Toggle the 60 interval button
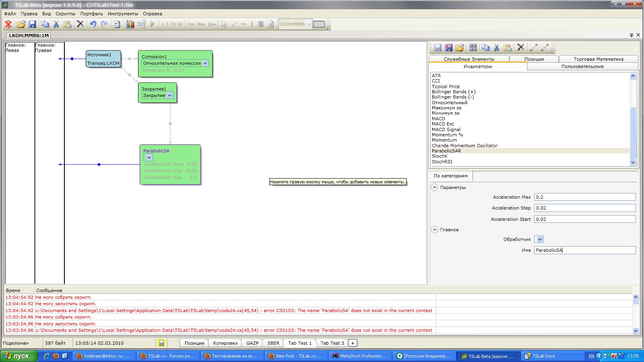The width and height of the screenshot is (644, 362). point(180,24)
